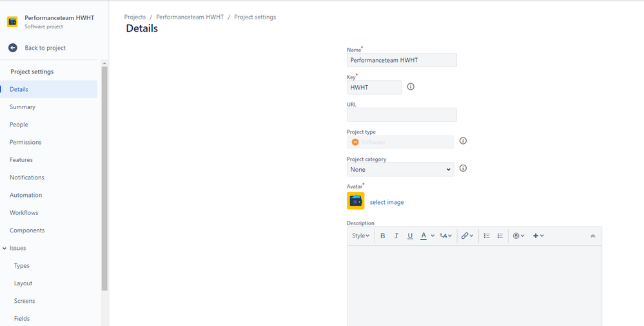
Task: Click the sidebar vertical scrollbar
Action: tap(104, 178)
